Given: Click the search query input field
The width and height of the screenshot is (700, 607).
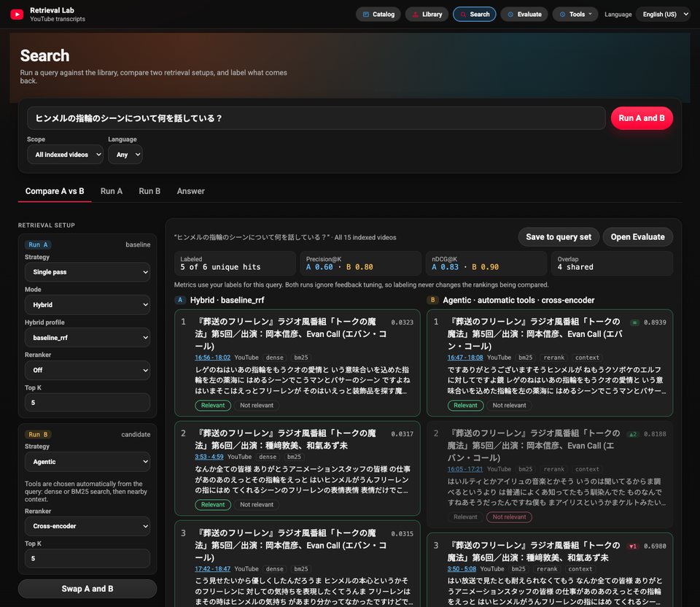Looking at the screenshot, I should 316,118.
